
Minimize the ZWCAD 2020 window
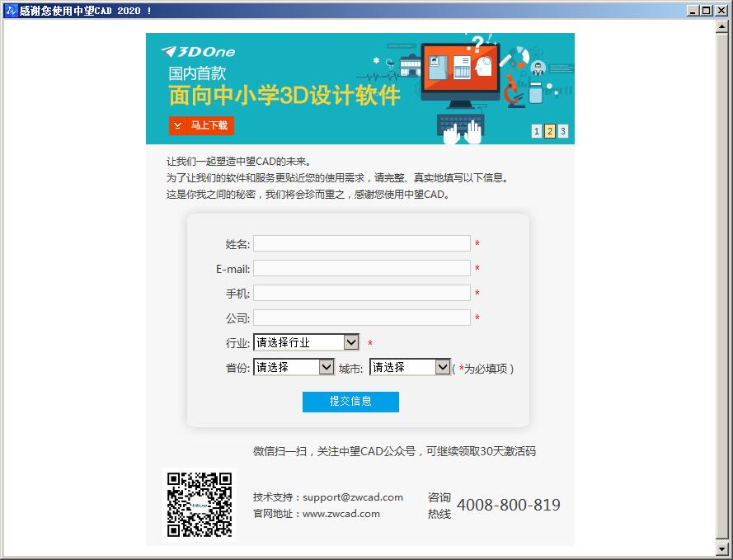[x=693, y=10]
